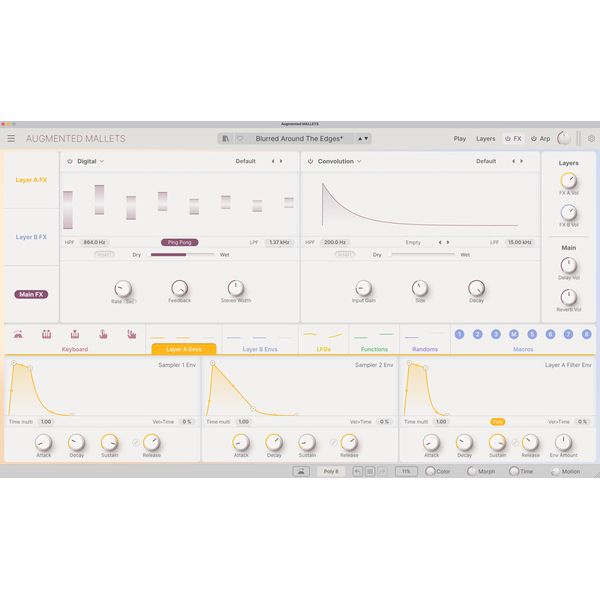The height and width of the screenshot is (600, 600).
Task: Toggle Insert on the Convolution reverb
Action: click(344, 254)
